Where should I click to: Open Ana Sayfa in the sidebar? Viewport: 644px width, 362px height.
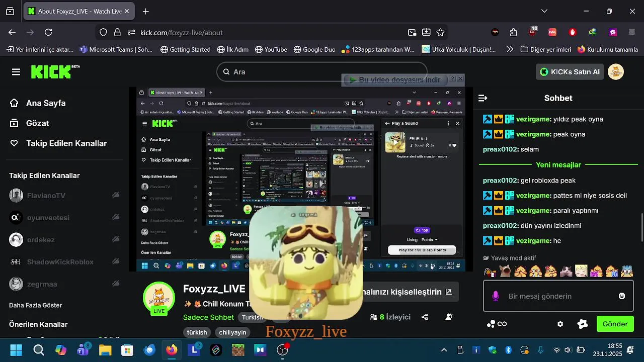coord(38,103)
